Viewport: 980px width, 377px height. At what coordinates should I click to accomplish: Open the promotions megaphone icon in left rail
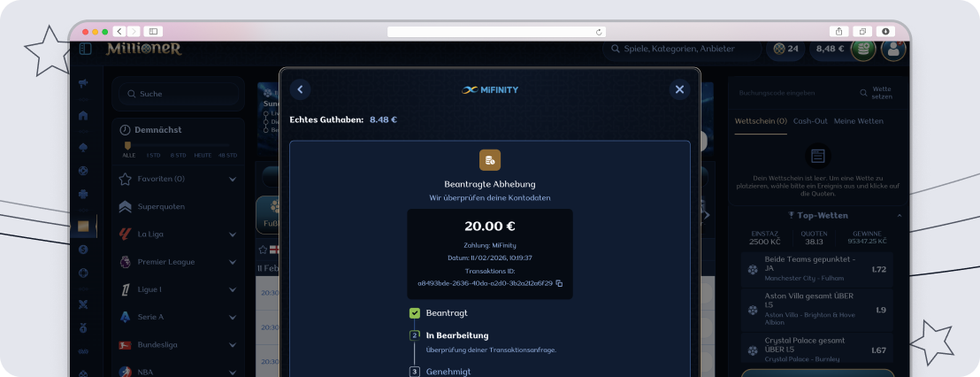click(x=83, y=83)
